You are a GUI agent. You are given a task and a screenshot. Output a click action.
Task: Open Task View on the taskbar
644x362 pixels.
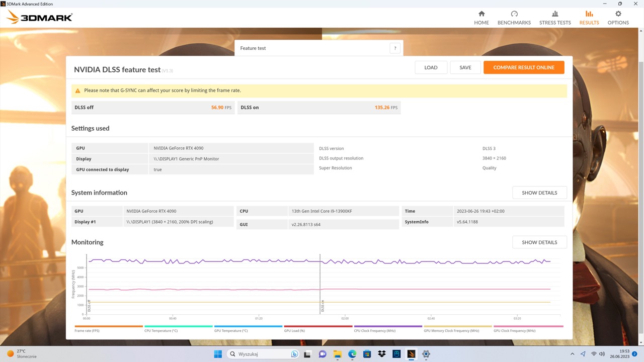[308, 354]
